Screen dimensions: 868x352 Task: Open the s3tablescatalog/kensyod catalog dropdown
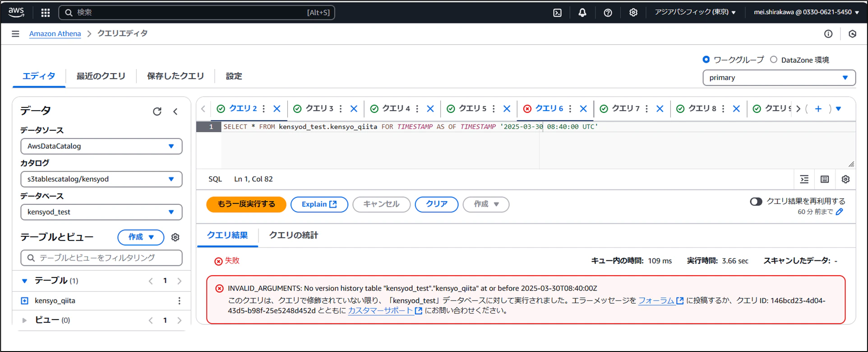point(102,179)
